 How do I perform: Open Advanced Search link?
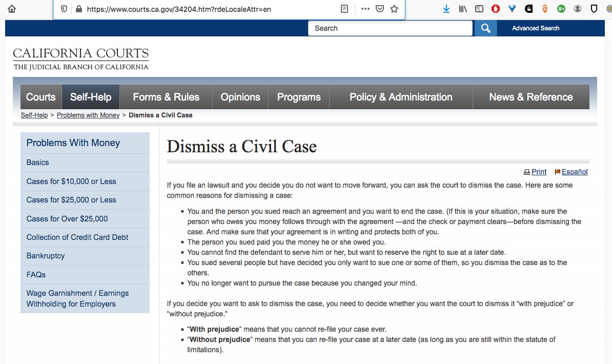[536, 28]
